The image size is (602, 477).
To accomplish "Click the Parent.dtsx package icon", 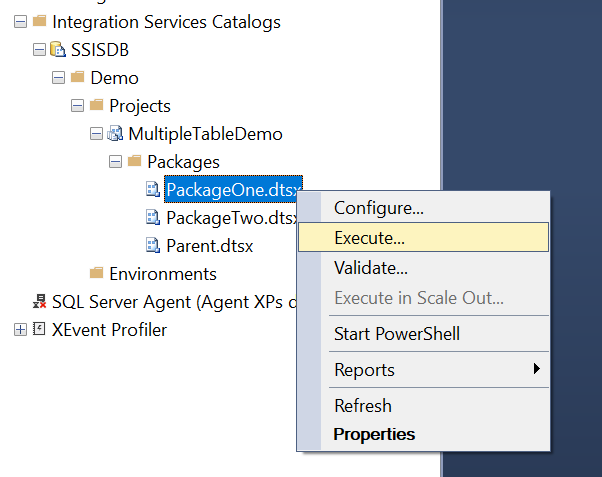I will pos(152,245).
